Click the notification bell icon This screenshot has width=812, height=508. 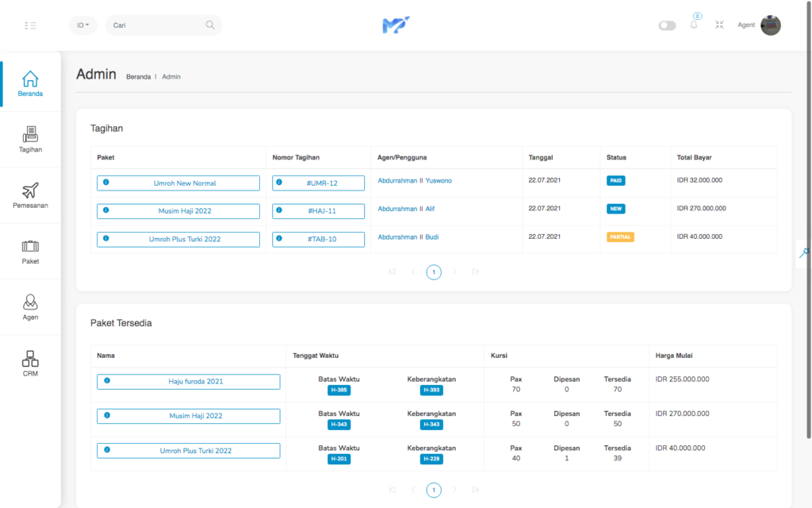[694, 25]
